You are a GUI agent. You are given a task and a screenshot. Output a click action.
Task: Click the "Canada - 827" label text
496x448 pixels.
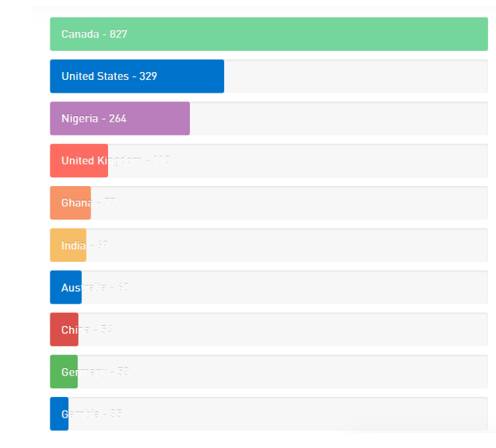click(x=94, y=34)
